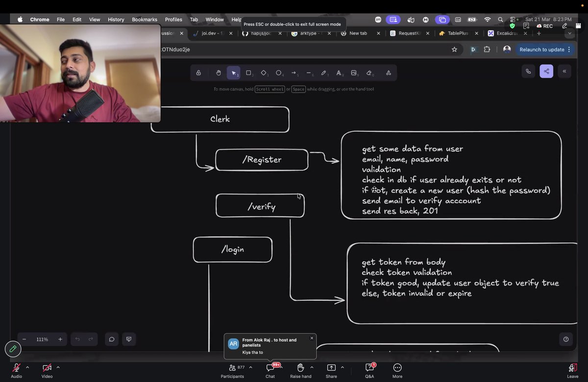Select the Diamond tool
The width and height of the screenshot is (588, 382).
pos(264,72)
